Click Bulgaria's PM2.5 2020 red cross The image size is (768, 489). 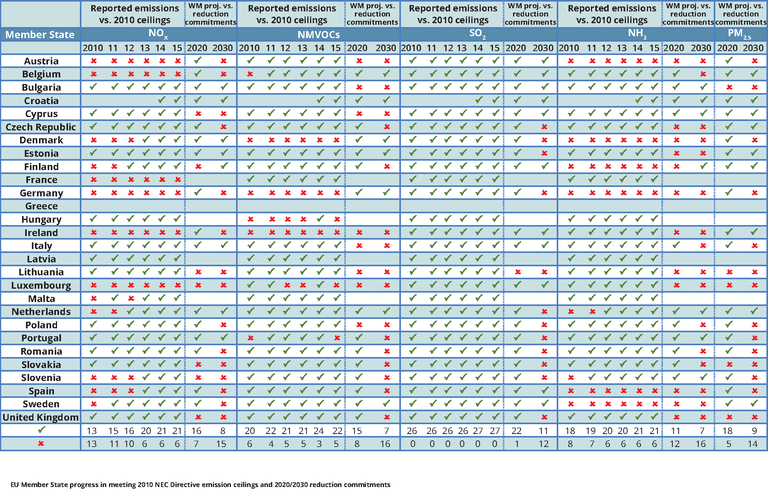(728, 88)
